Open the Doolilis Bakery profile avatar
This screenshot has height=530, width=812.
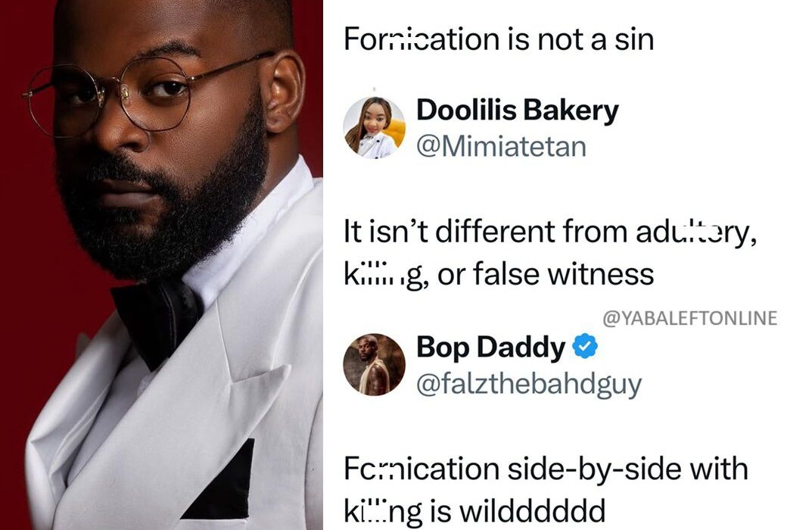(x=375, y=127)
